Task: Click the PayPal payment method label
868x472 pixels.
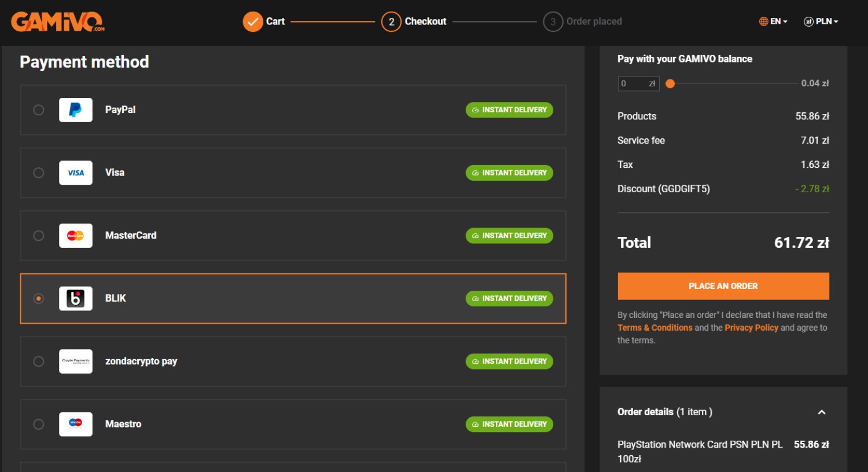Action: point(120,109)
